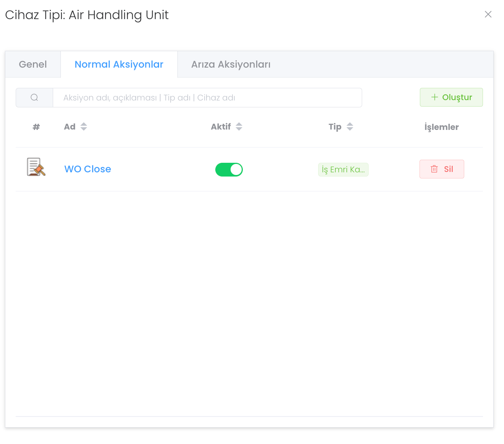Sort Aktif column ascending with up arrow
The image size is (504, 444).
tap(239, 124)
